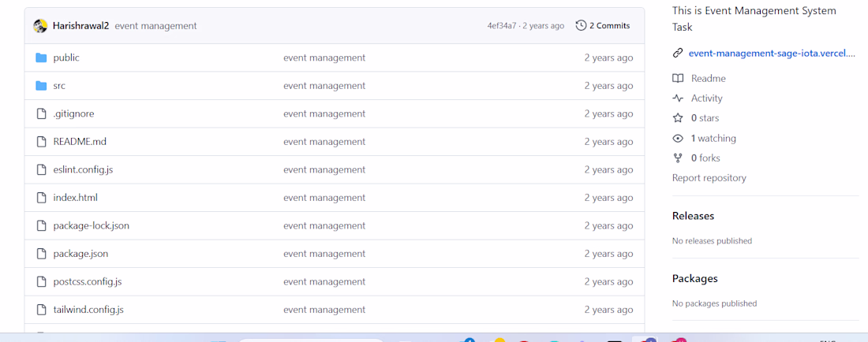
Task: Click the commits history clock icon
Action: [x=582, y=26]
